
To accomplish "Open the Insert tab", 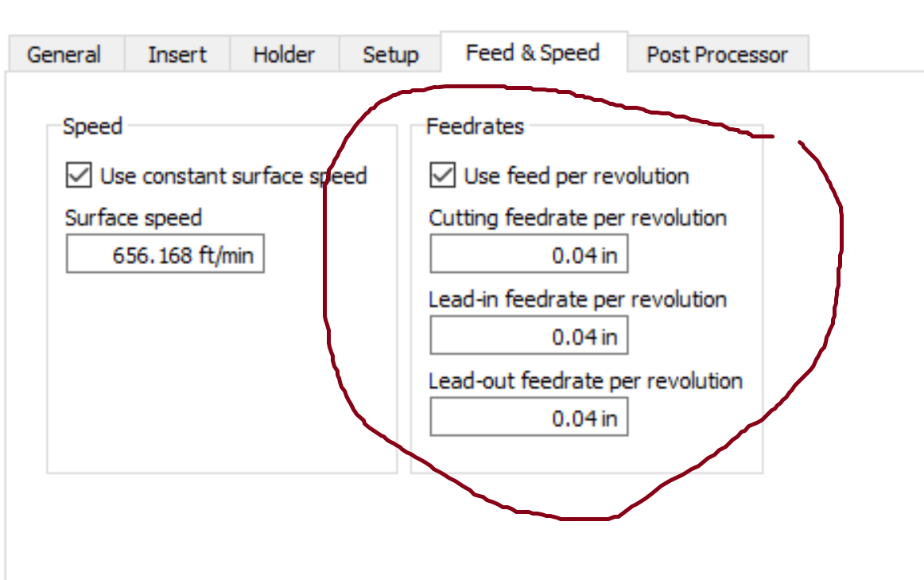I will point(177,54).
